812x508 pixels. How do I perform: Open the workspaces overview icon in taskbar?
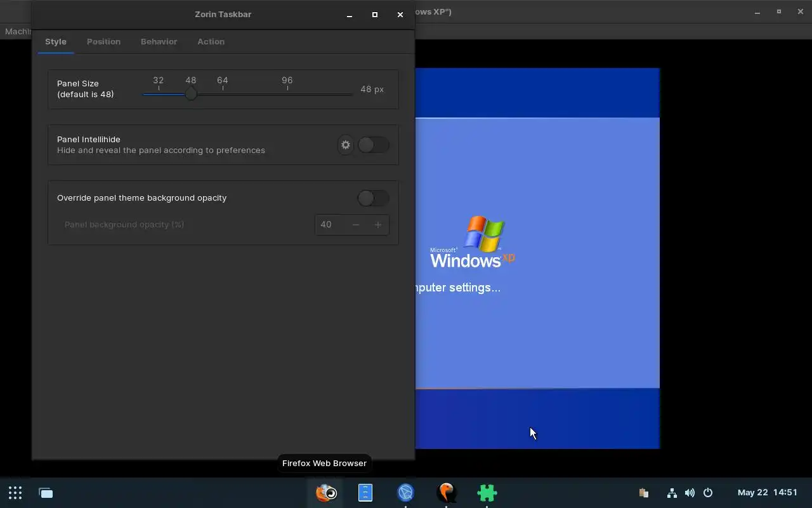(x=46, y=493)
